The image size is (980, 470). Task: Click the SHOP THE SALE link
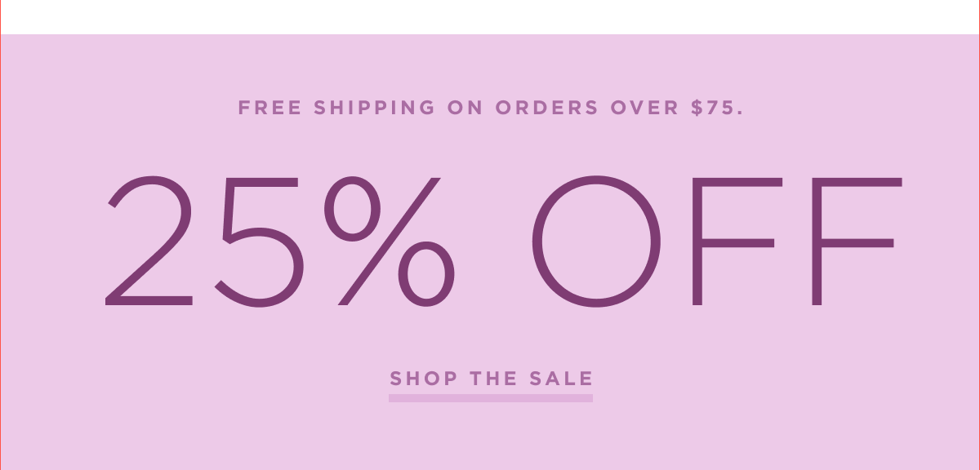tap(491, 379)
